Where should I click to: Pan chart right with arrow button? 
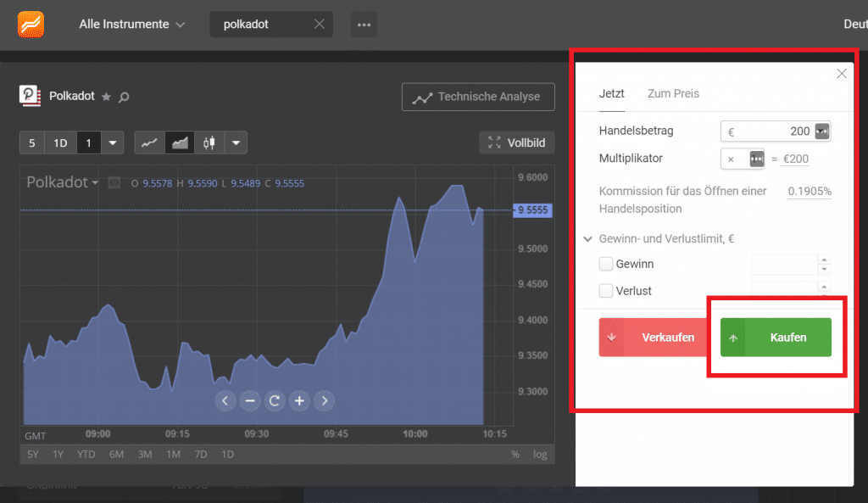coord(325,400)
